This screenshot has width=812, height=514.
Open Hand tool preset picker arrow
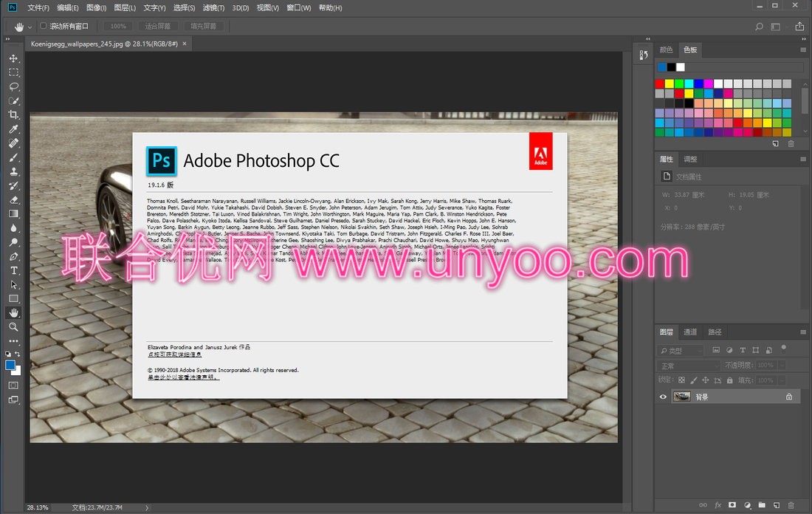click(30, 27)
